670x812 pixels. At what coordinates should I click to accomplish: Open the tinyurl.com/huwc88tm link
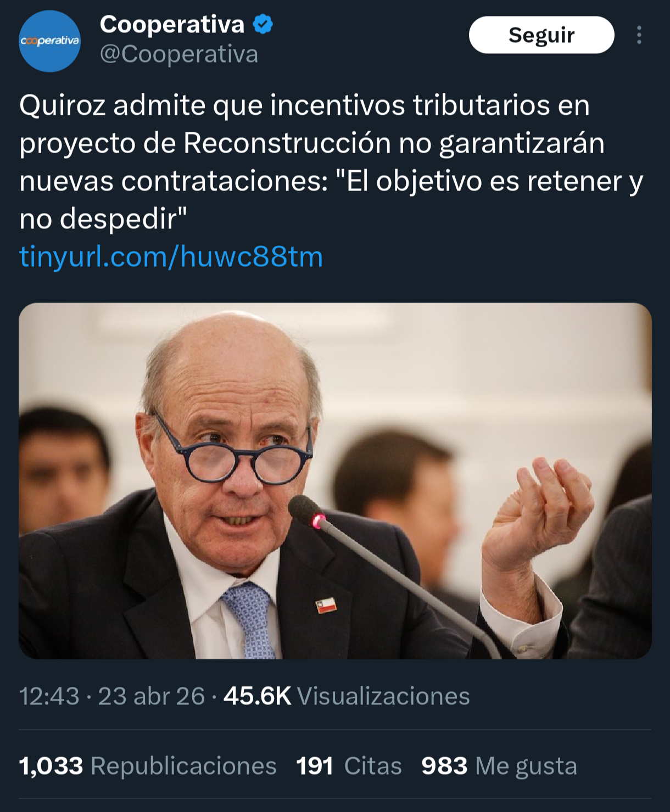171,256
